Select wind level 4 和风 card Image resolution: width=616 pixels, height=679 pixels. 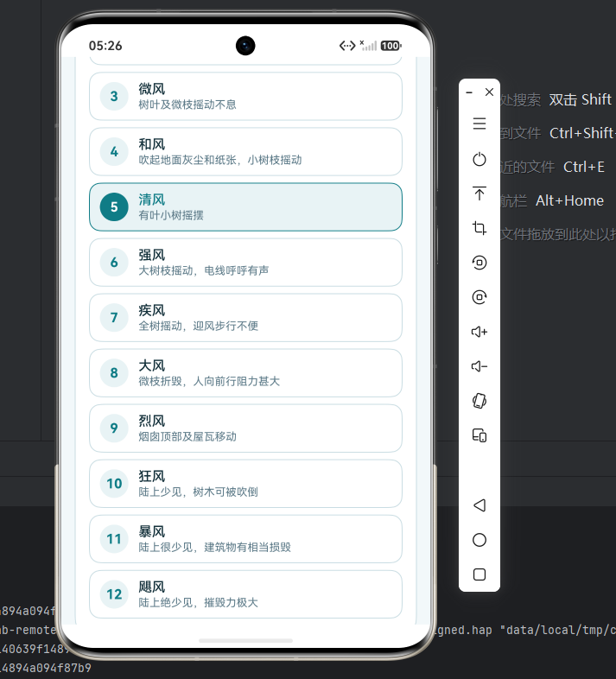pyautogui.click(x=245, y=151)
